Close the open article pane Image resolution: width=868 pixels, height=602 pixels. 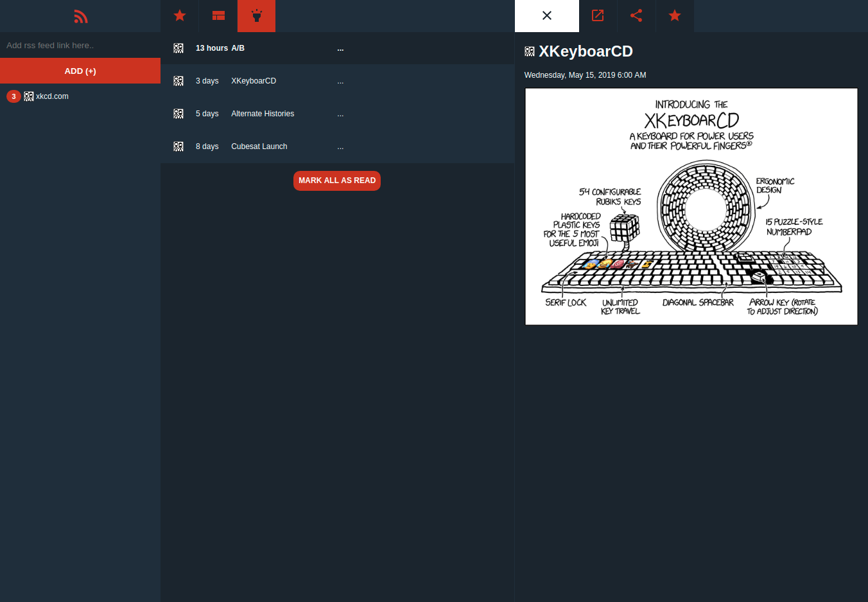[x=547, y=15]
